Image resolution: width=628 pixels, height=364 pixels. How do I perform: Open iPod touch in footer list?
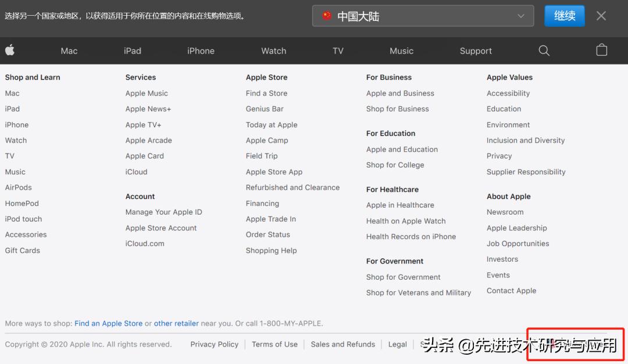23,219
